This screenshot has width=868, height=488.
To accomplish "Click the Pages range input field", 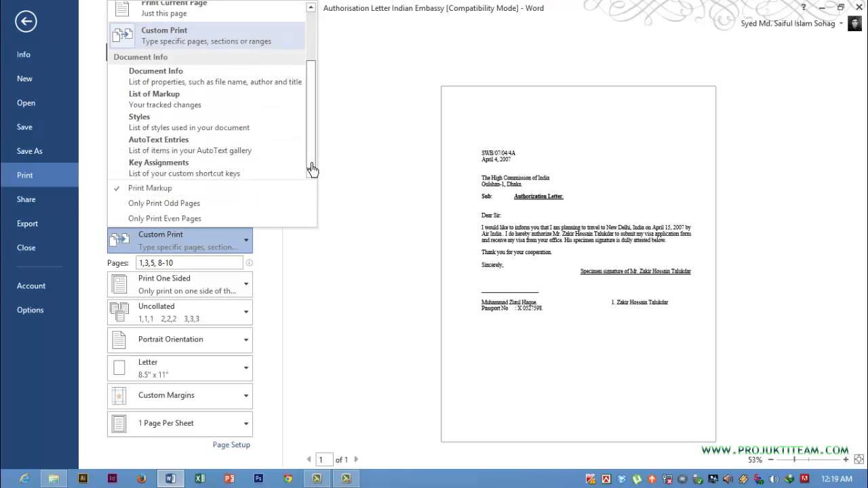I will click(x=189, y=262).
